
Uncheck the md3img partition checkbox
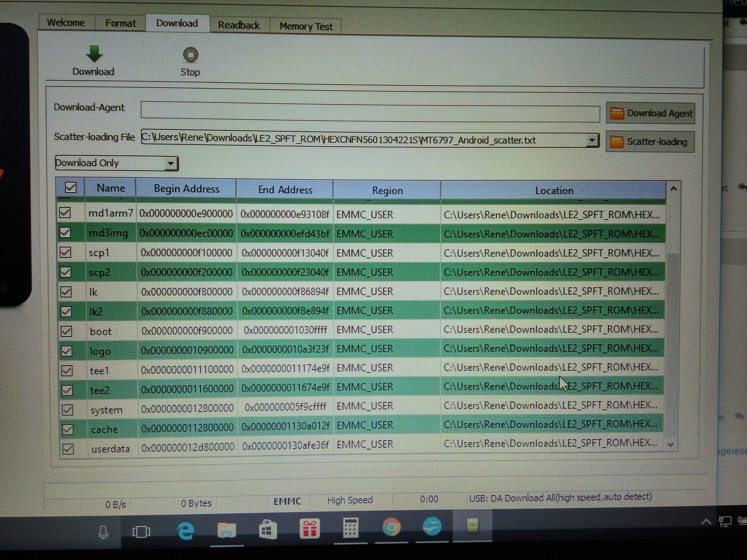(x=65, y=232)
